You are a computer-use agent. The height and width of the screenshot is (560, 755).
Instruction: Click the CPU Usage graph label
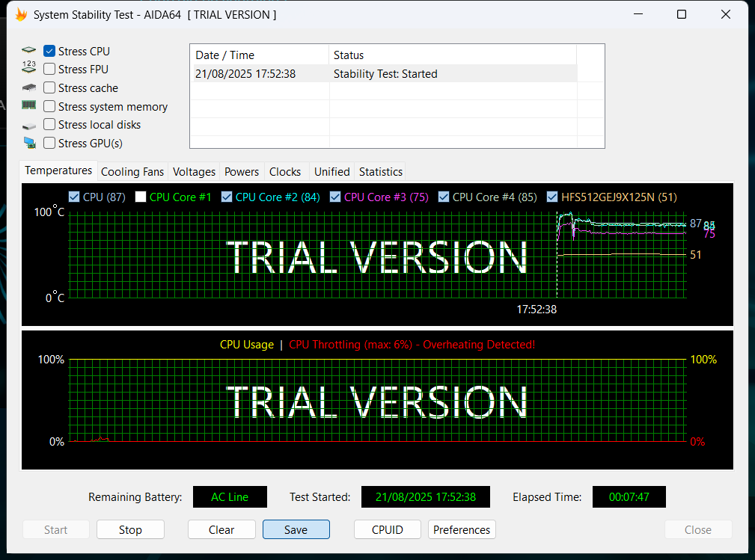[246, 345]
